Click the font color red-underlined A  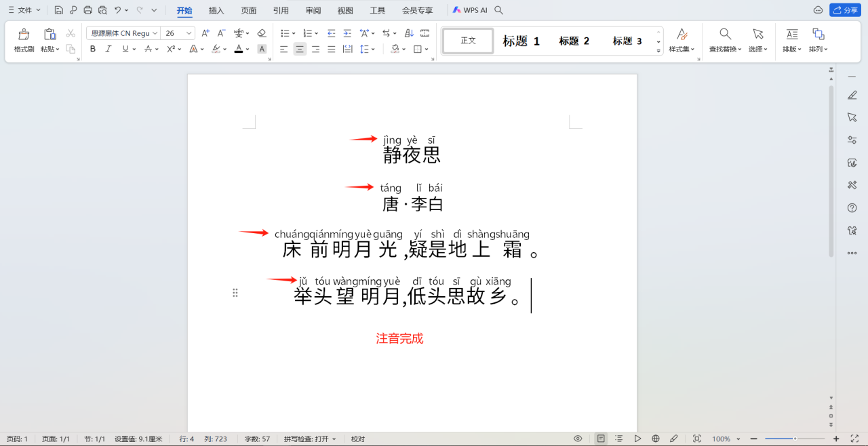coord(238,49)
